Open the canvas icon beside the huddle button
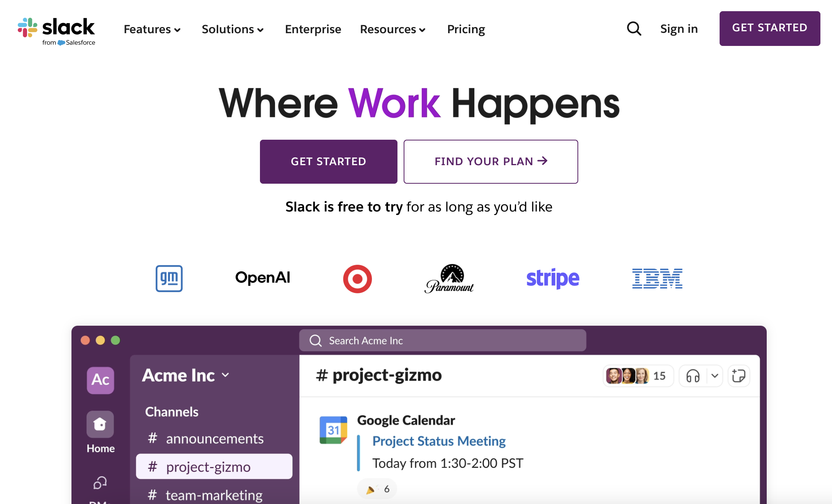This screenshot has height=504, width=832. (739, 375)
